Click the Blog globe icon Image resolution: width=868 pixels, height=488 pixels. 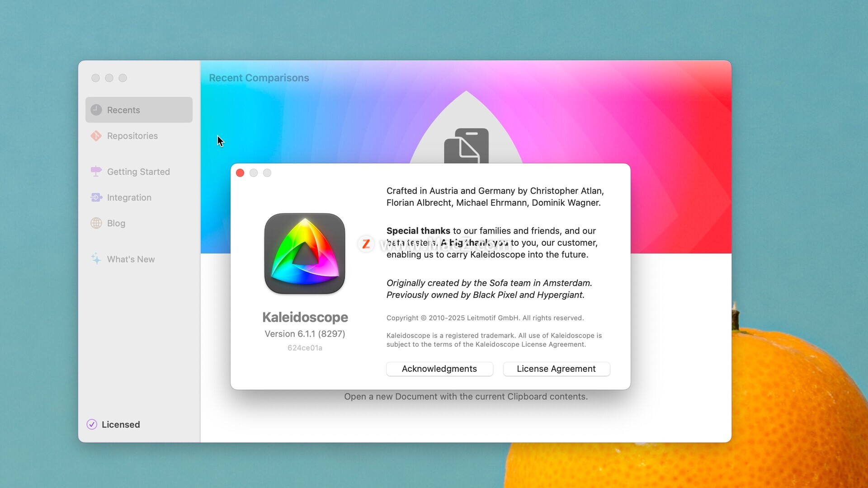point(96,223)
